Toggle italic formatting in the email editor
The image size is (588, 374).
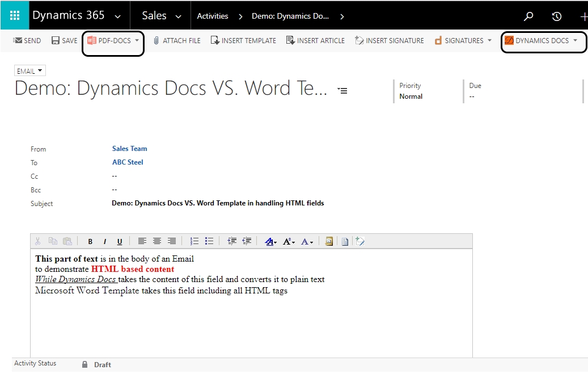pos(104,241)
